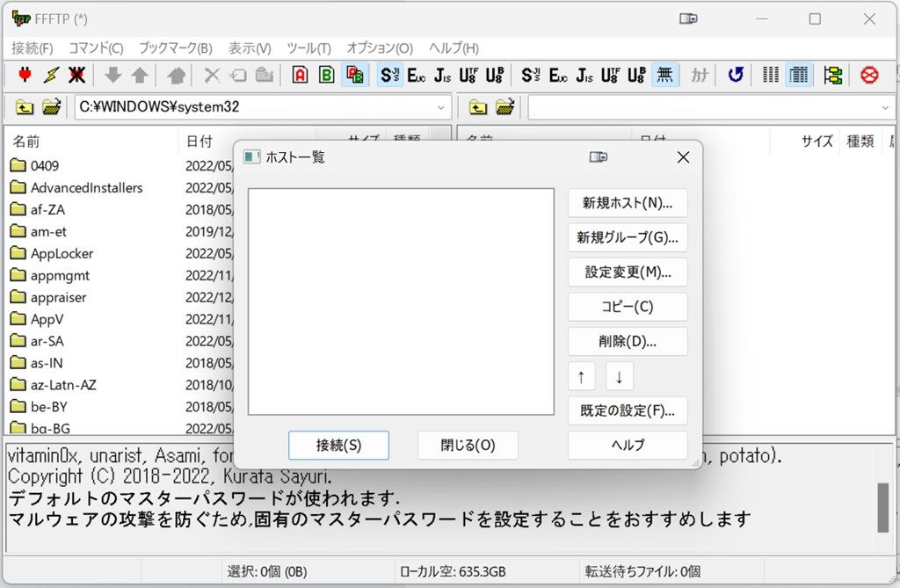Open the ヘルプ(H) menu

coord(454,48)
